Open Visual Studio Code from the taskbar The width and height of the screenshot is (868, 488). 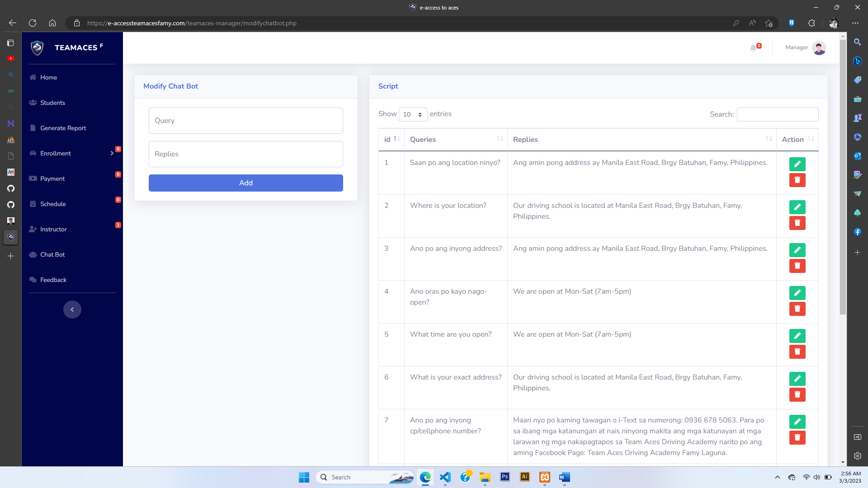[445, 477]
